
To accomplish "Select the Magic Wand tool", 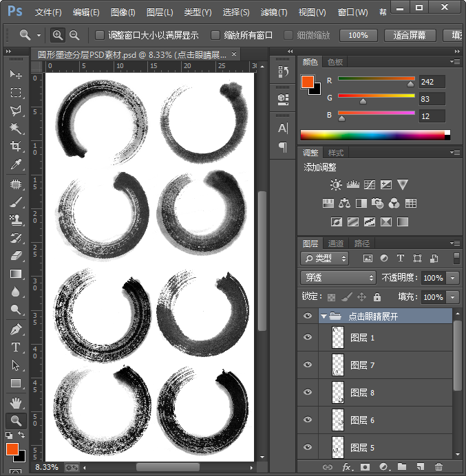I will [x=16, y=129].
